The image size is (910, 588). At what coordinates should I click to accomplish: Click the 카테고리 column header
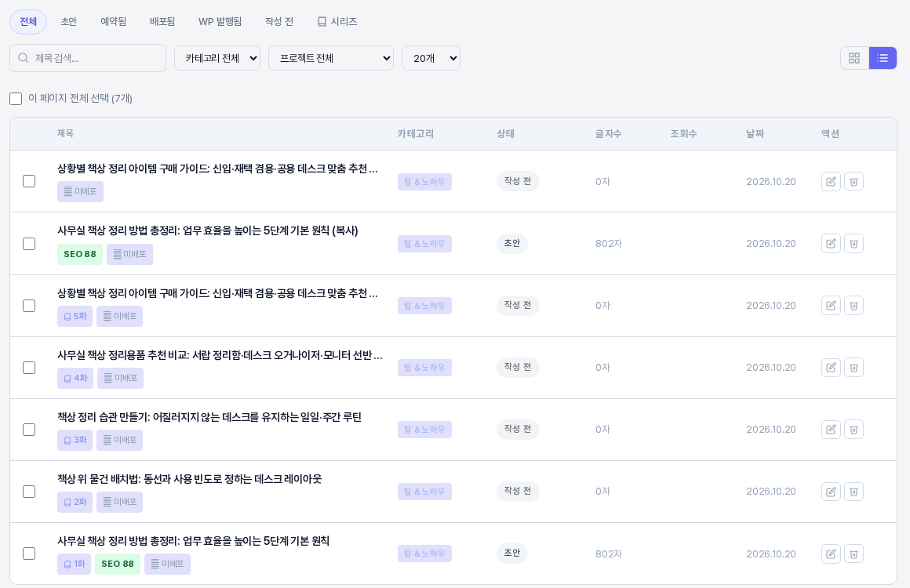416,134
